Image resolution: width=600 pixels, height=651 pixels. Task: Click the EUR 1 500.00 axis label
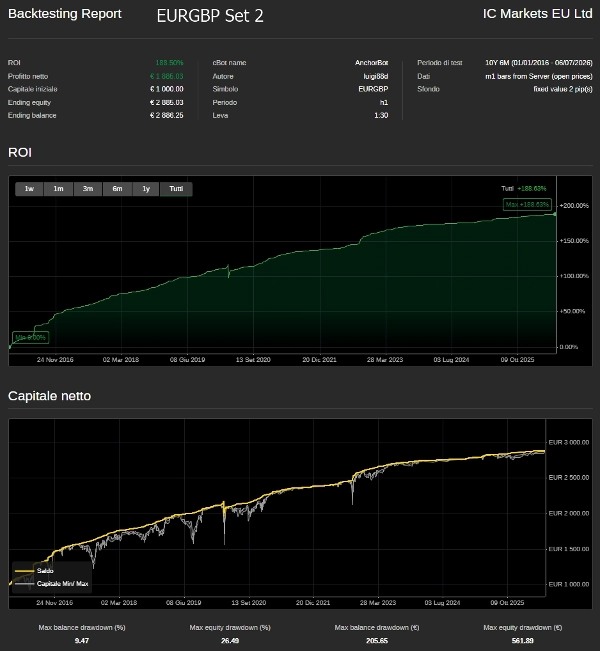(x=568, y=549)
